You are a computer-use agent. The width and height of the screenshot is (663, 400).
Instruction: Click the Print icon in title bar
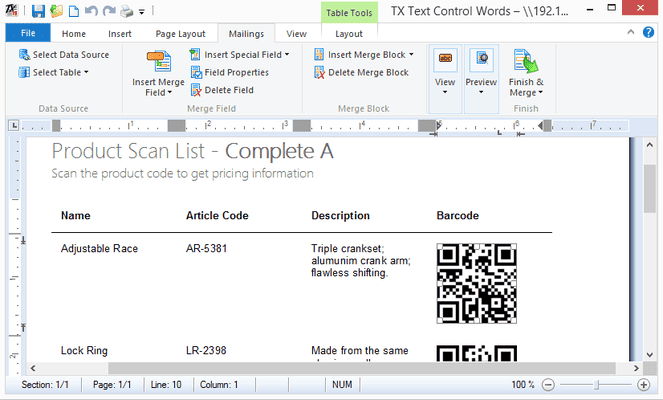click(125, 12)
